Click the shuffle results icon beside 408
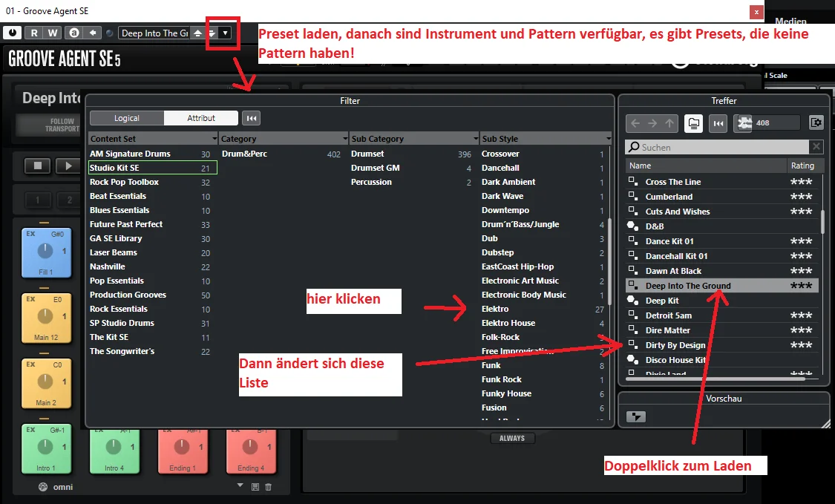Screen dimensions: 835x504 tap(744, 123)
